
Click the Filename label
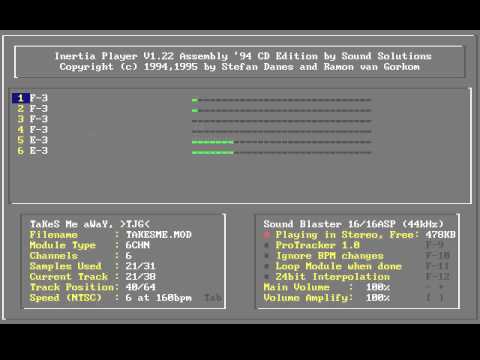(x=54, y=235)
